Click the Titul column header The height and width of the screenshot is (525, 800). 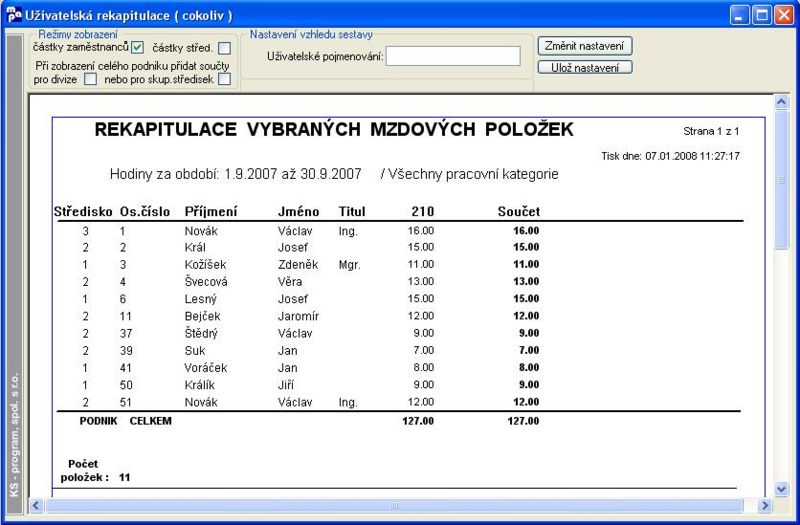tap(352, 212)
